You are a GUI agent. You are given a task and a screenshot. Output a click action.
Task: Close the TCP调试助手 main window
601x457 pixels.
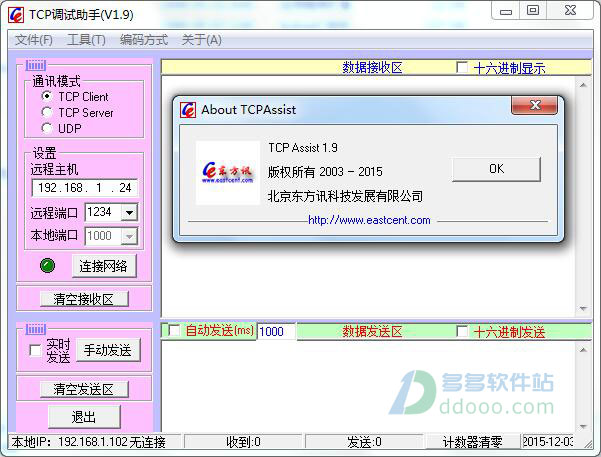(x=570, y=10)
